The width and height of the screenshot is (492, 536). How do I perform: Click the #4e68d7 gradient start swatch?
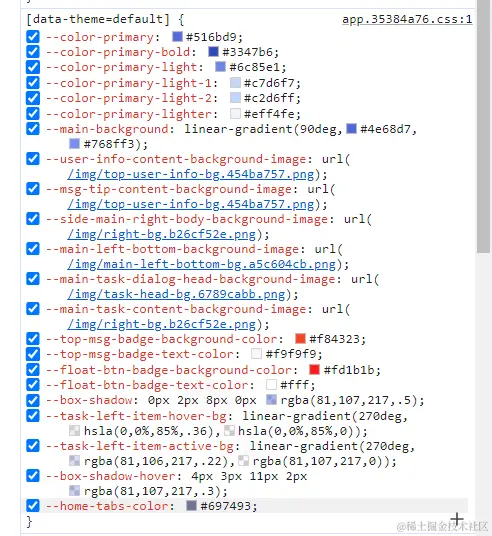[x=351, y=129]
